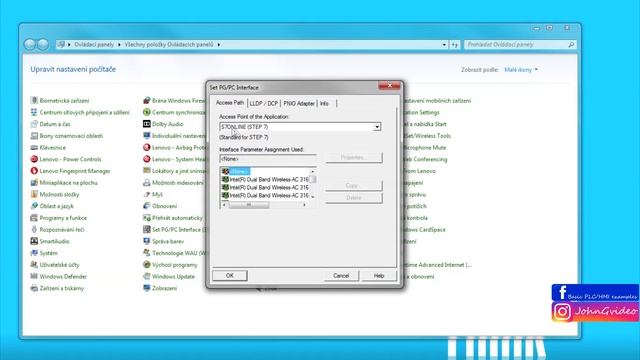
Task: Select the <None> entry in interface list
Action: click(x=239, y=171)
